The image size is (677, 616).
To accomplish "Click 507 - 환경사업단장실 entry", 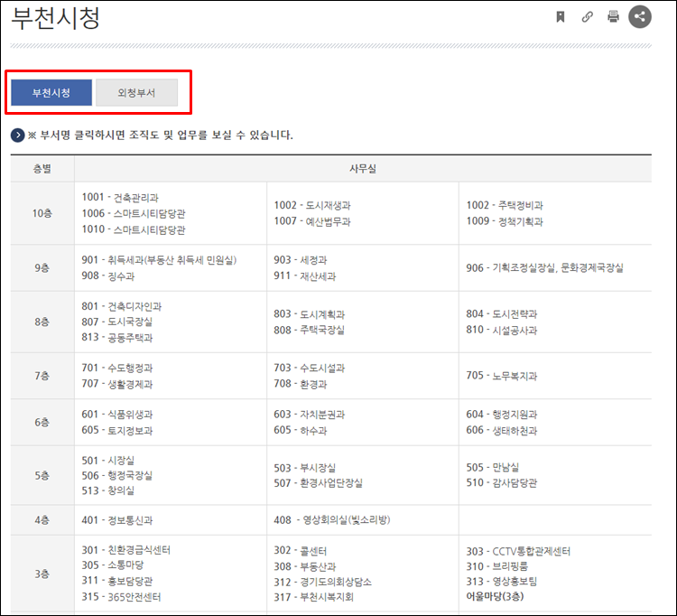I will click(319, 483).
